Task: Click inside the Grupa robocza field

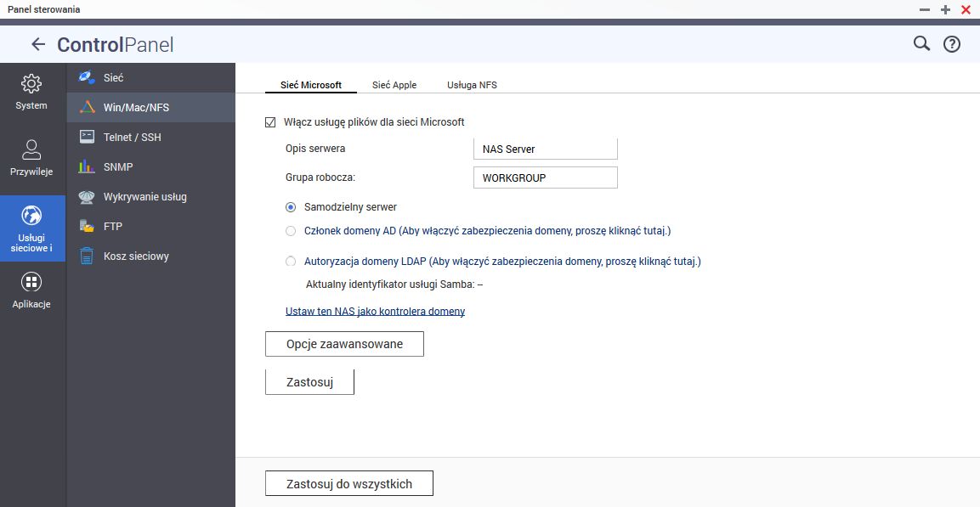Action: [x=546, y=177]
